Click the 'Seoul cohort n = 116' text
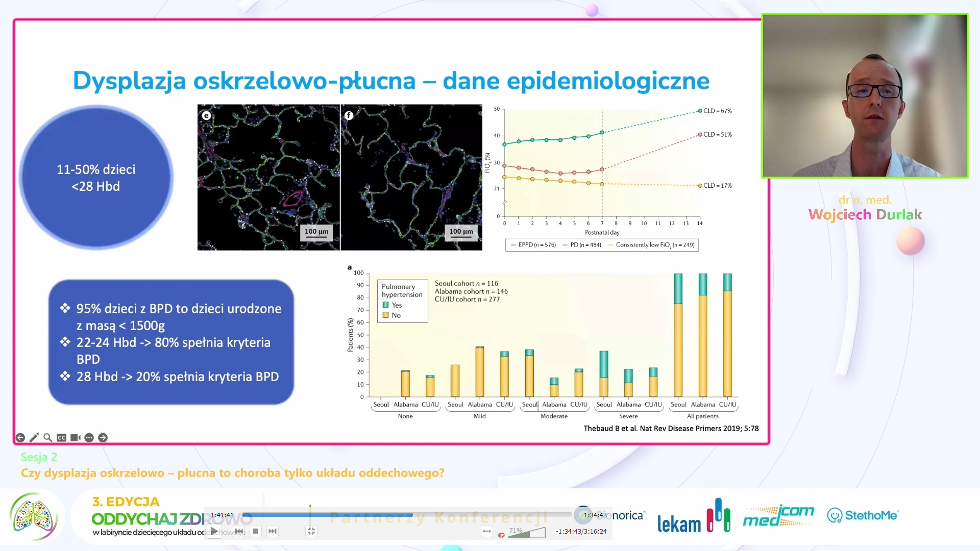This screenshot has height=551, width=980. coord(466,283)
